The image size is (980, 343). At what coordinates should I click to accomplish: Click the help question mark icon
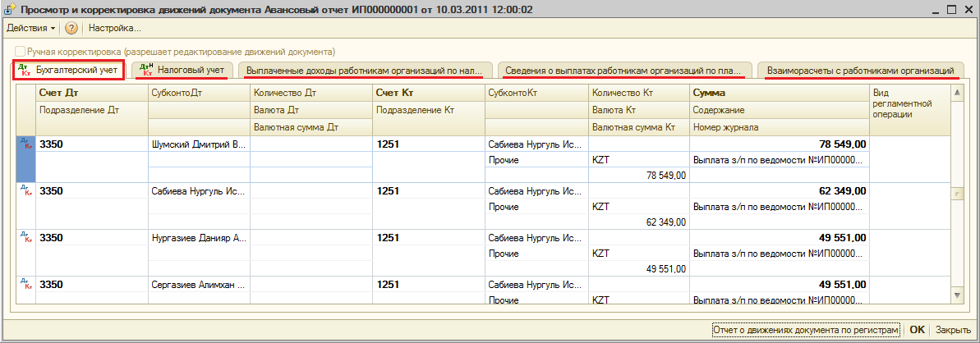tap(71, 29)
